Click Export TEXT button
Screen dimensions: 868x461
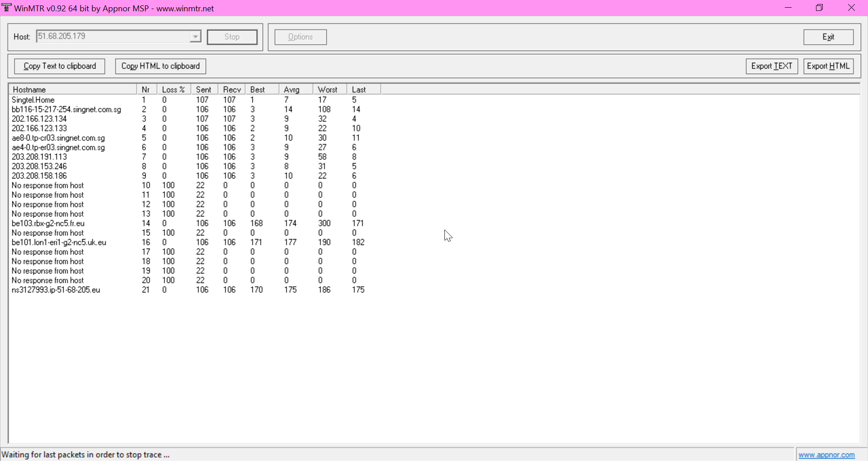coord(772,66)
